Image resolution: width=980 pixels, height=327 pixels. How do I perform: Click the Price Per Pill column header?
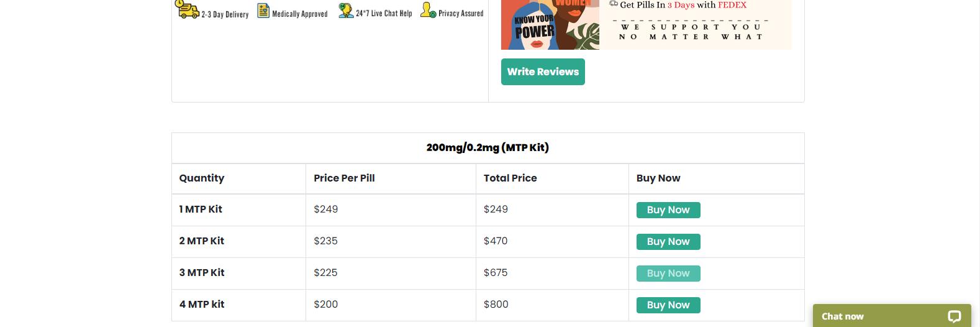click(344, 178)
